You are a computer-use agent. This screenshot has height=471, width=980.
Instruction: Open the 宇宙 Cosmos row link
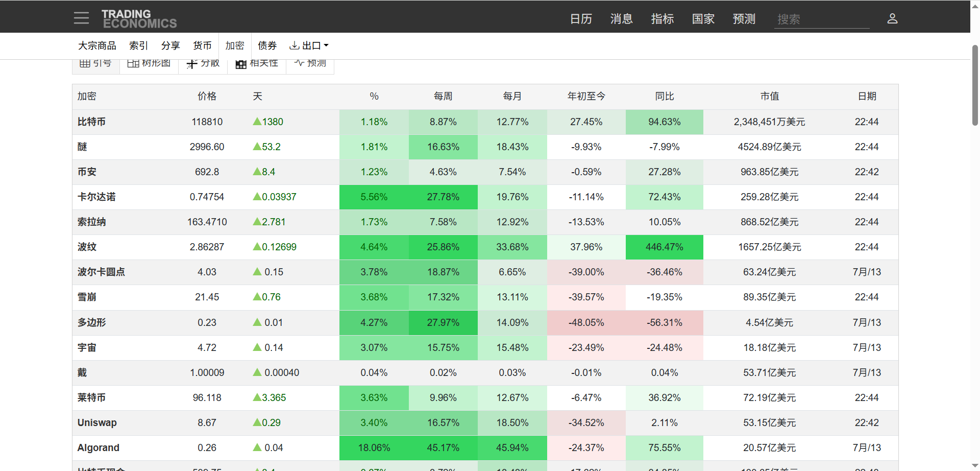pyautogui.click(x=87, y=347)
